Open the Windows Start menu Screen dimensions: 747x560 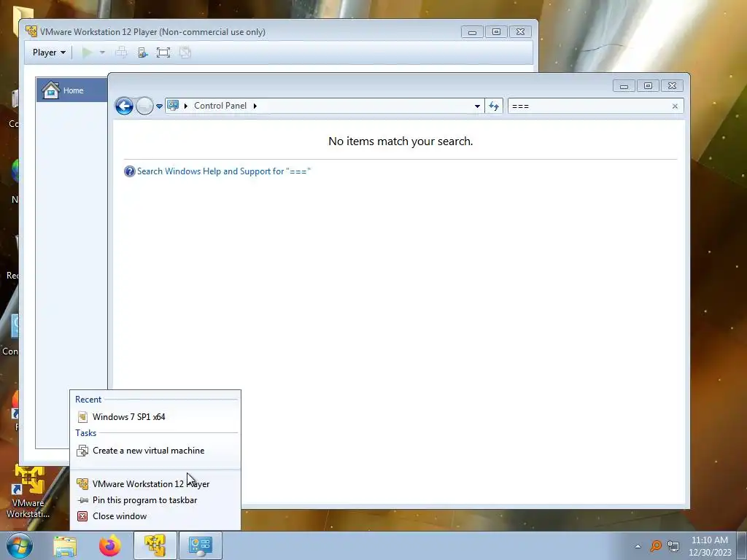click(19, 545)
